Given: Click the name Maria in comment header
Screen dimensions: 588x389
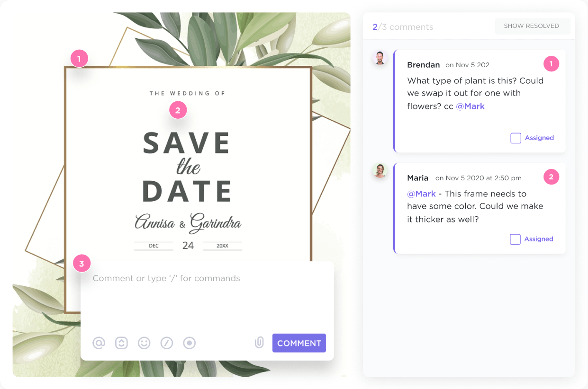Looking at the screenshot, I should click(x=417, y=178).
